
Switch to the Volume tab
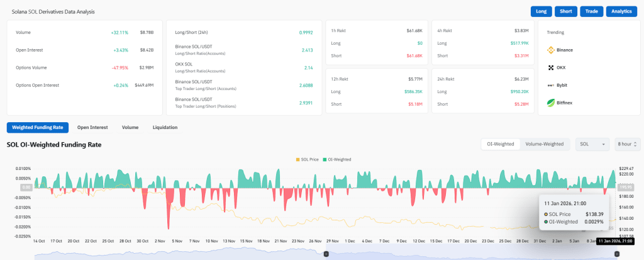(x=130, y=128)
